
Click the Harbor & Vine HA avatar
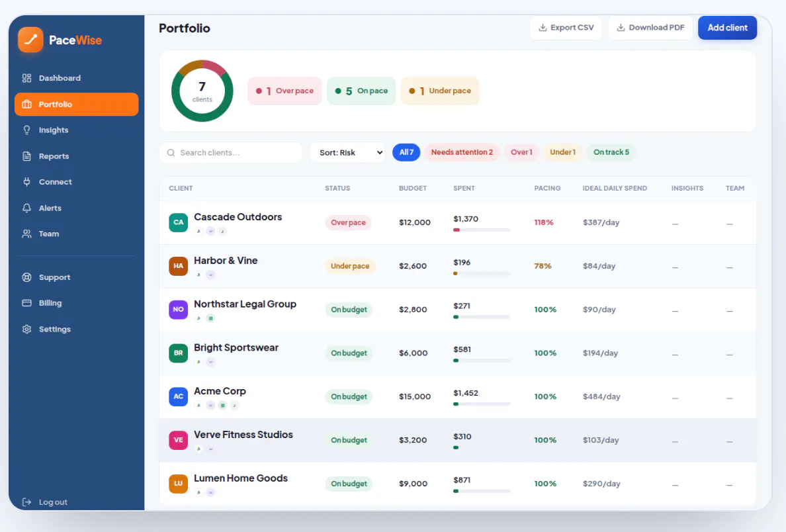pyautogui.click(x=178, y=266)
